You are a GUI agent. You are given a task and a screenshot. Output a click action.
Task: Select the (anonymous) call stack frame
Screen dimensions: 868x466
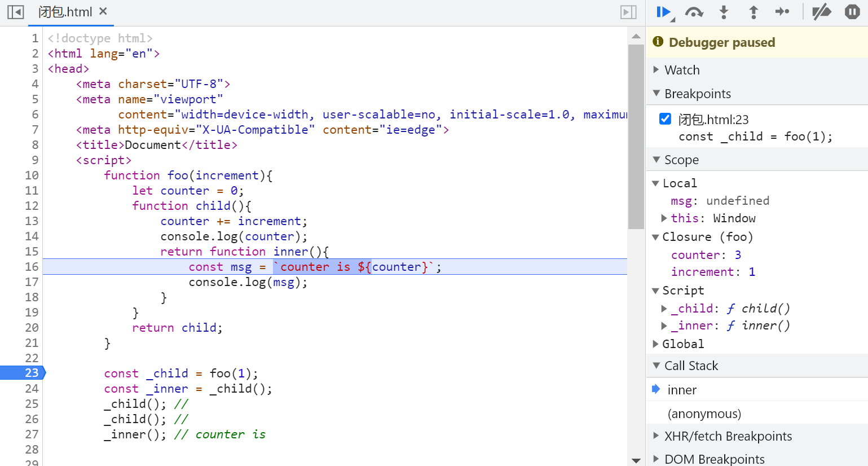click(704, 414)
